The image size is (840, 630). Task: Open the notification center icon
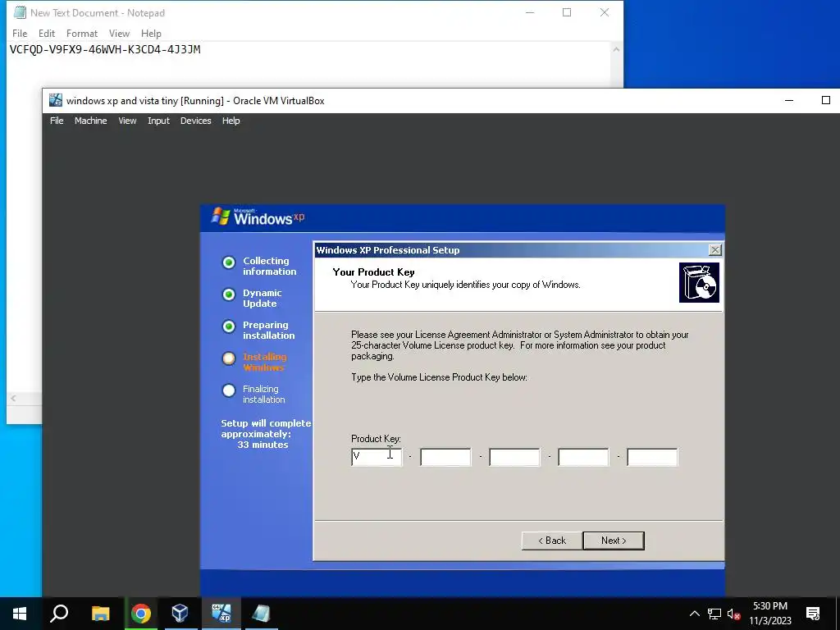(813, 614)
